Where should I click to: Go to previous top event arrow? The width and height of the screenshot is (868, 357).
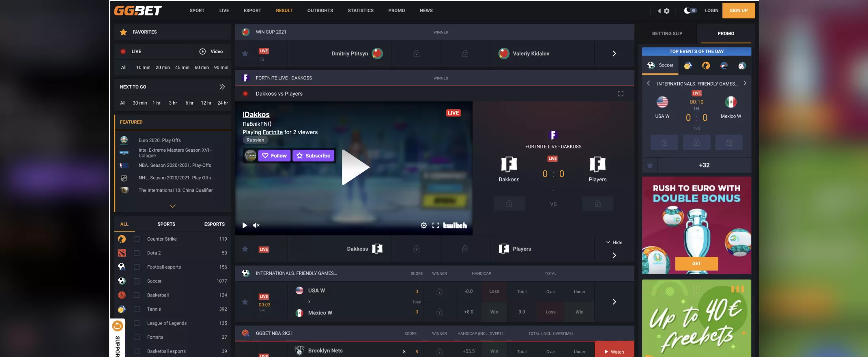point(649,83)
